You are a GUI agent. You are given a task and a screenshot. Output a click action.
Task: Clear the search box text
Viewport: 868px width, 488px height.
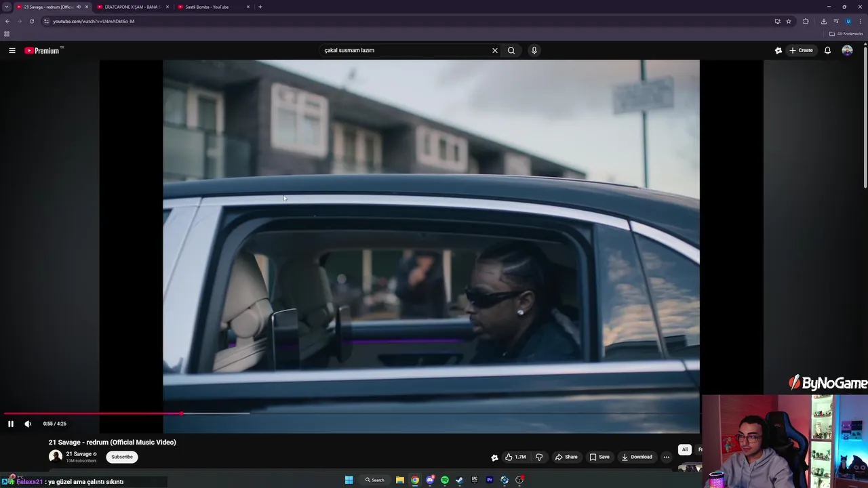495,50
